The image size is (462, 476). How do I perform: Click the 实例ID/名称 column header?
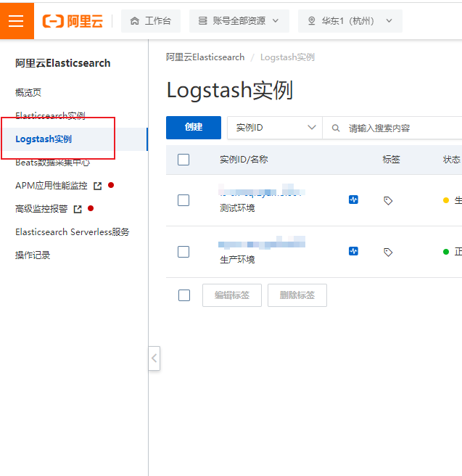pos(244,160)
